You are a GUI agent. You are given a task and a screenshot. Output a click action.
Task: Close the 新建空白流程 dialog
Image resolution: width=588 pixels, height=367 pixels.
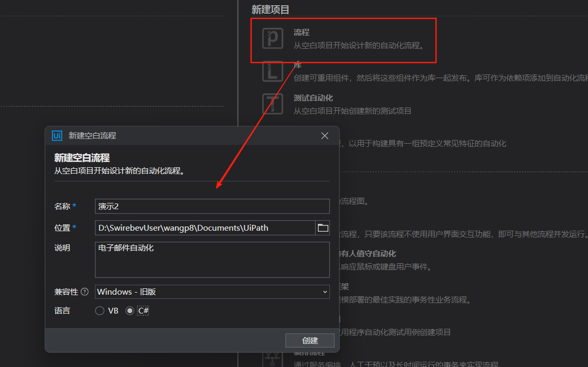325,136
